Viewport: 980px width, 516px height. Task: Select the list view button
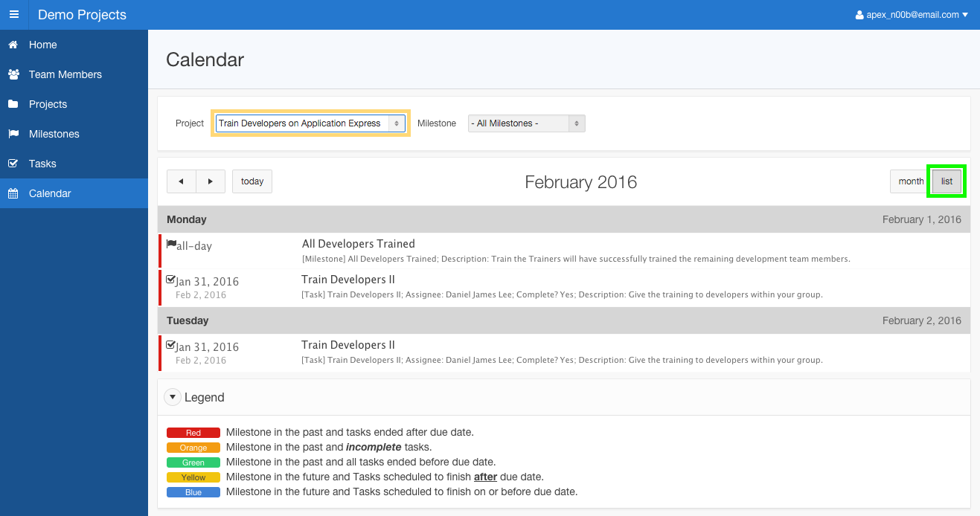point(946,181)
